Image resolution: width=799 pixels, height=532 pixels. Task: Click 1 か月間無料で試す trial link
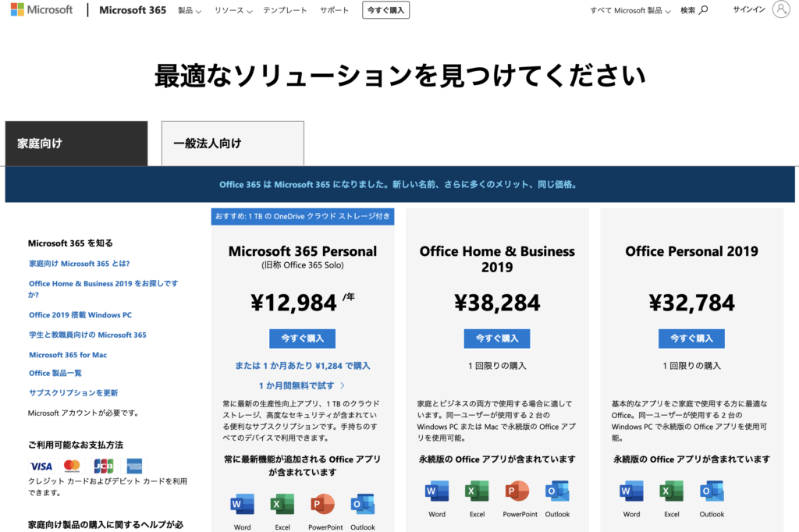click(302, 386)
